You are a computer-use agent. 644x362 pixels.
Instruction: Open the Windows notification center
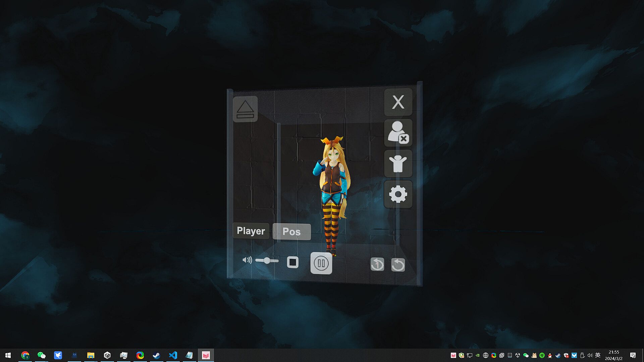pos(633,355)
